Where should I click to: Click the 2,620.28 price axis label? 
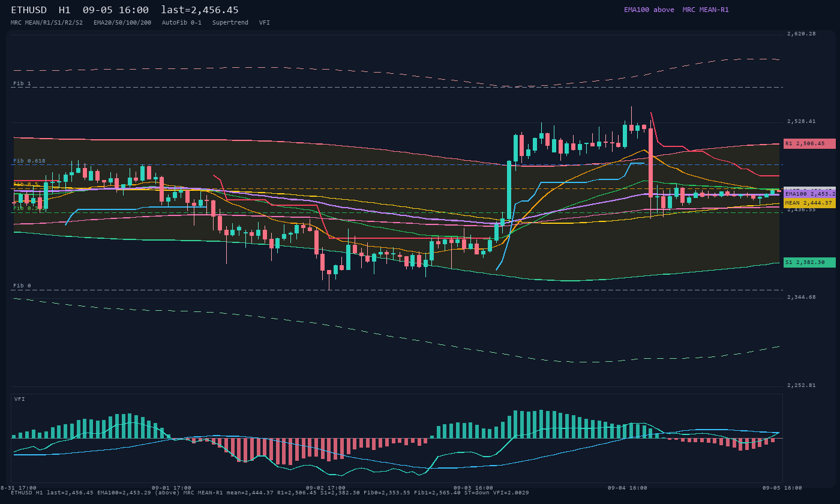click(802, 34)
